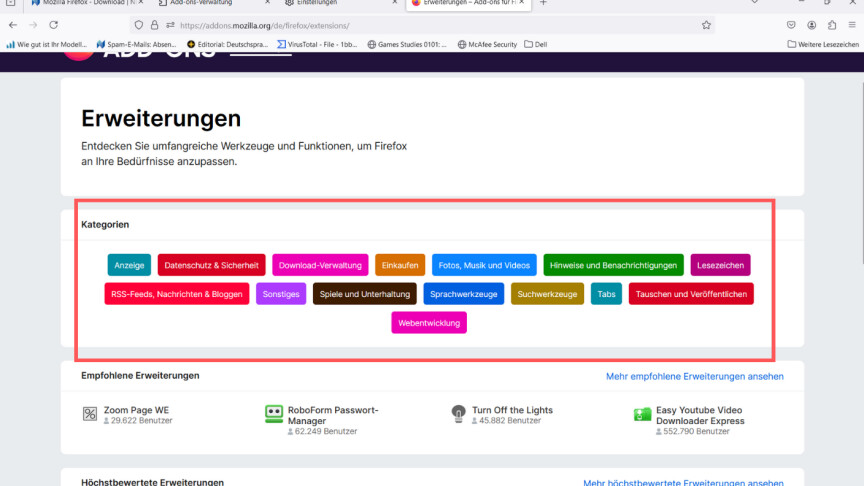The height and width of the screenshot is (486, 864).
Task: Open the Turn Off the Lights extension
Action: click(x=512, y=410)
